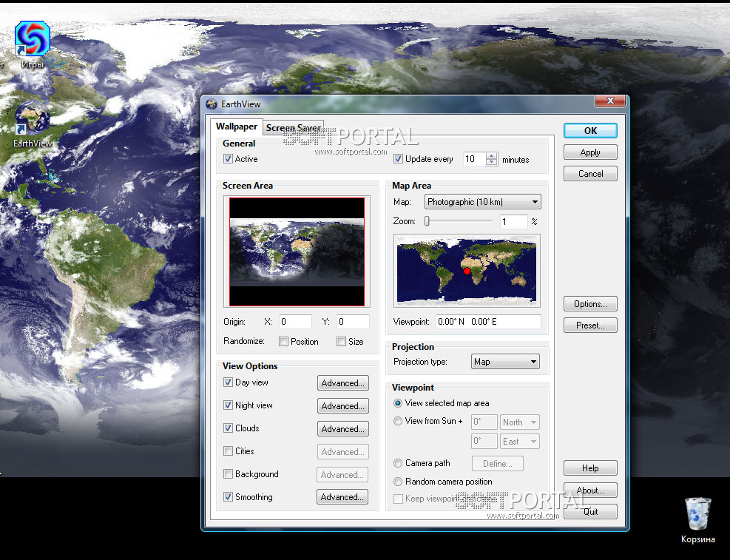The width and height of the screenshot is (730, 560).
Task: Click the Zoom slider handle
Action: tap(427, 222)
